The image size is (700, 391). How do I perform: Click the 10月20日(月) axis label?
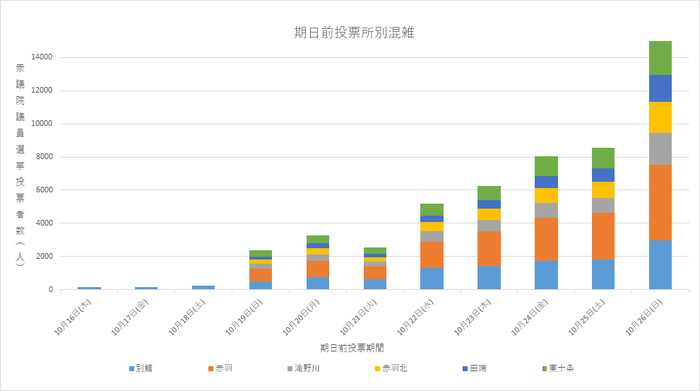301,317
